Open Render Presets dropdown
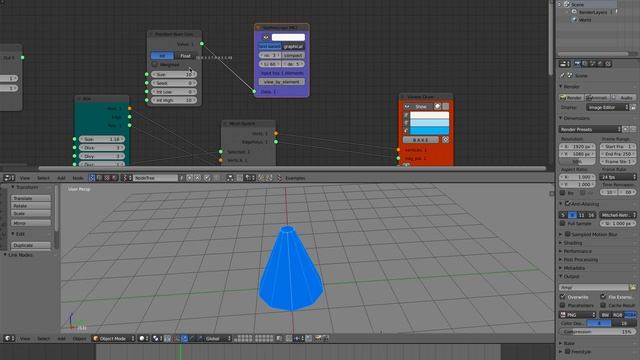 589,129
